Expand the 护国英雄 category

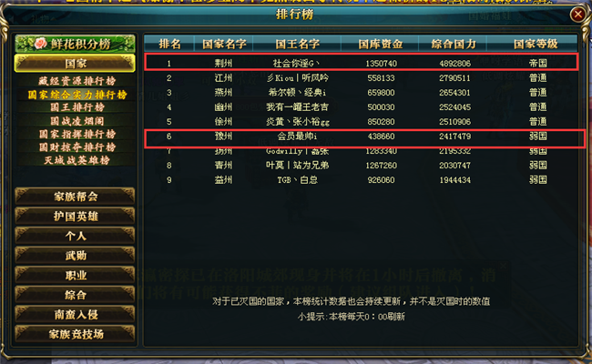click(x=75, y=217)
